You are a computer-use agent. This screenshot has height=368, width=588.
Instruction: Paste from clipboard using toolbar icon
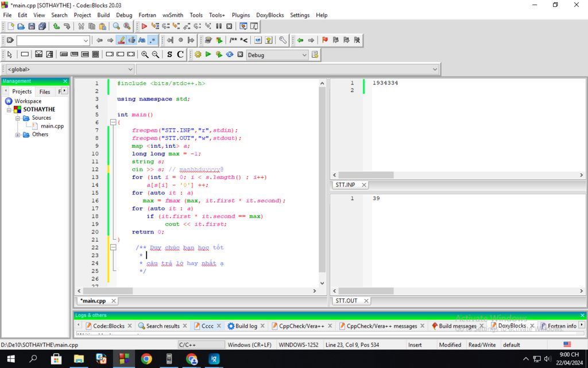(102, 26)
